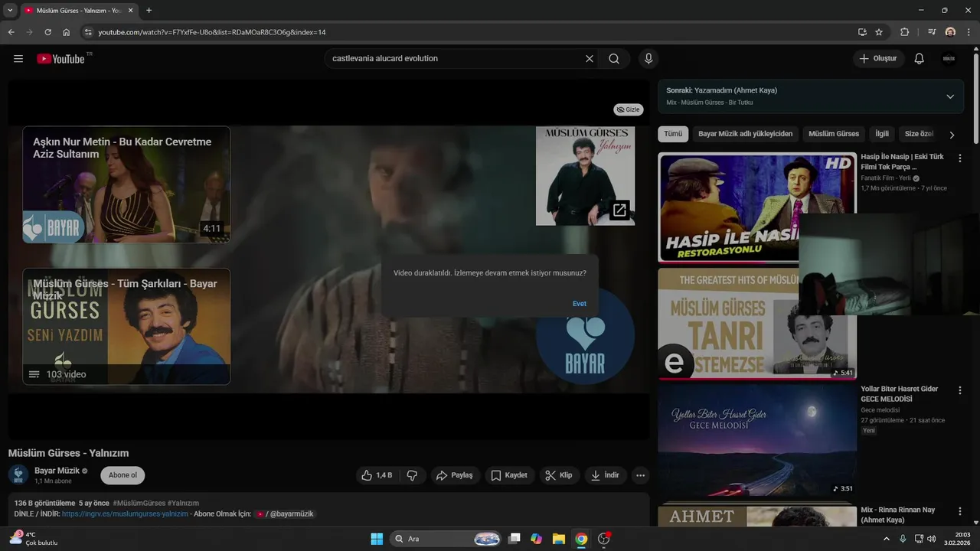The height and width of the screenshot is (551, 980).
Task: Click the Chrome address bar URL
Action: (212, 32)
